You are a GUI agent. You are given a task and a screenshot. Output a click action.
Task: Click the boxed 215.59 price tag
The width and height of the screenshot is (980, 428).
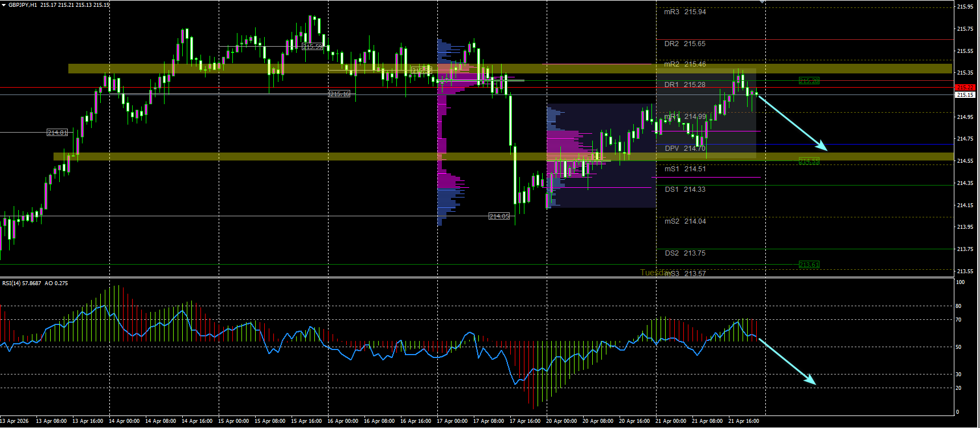[x=312, y=47]
